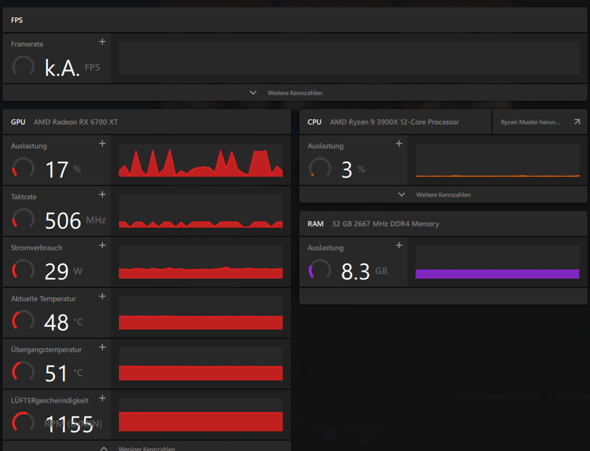Click 'Weitere Kennzahlen' under FPS

pyautogui.click(x=295, y=93)
